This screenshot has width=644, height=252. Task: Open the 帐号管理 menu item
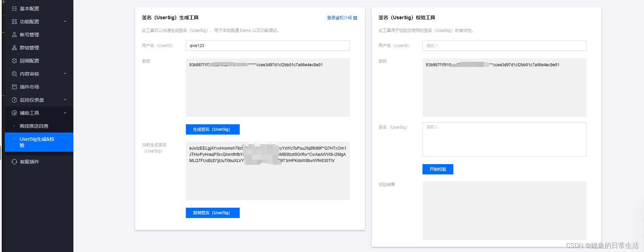[x=39, y=35]
